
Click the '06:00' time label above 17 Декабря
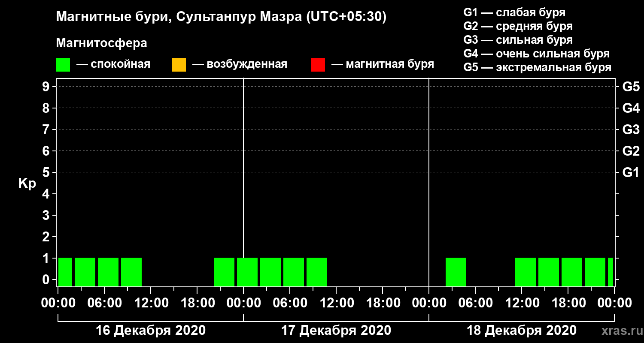[x=290, y=303]
